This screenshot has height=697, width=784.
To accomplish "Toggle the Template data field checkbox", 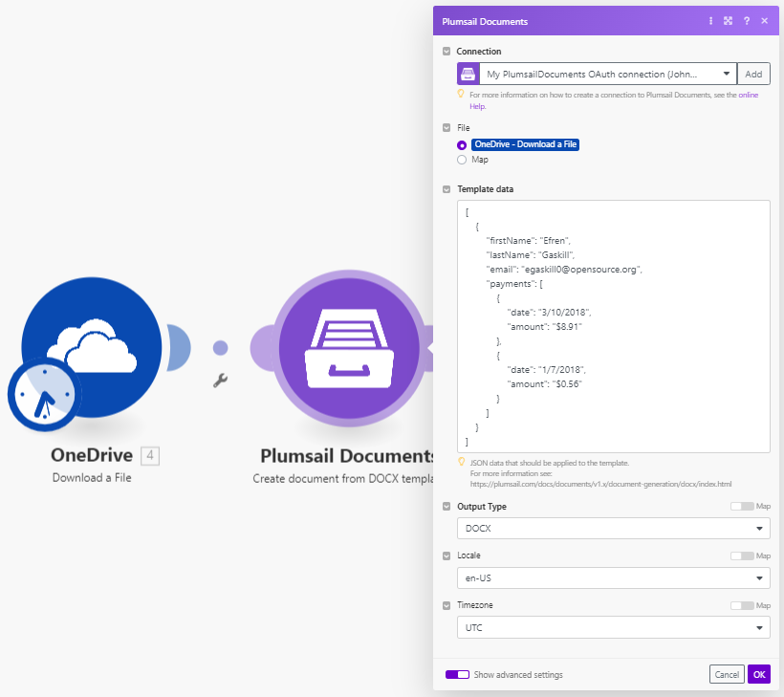I will coord(446,189).
